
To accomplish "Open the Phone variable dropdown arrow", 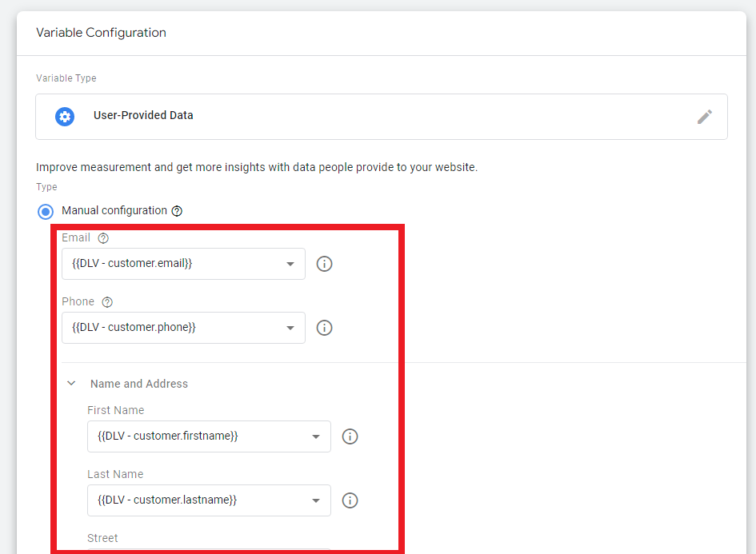I will tap(290, 328).
